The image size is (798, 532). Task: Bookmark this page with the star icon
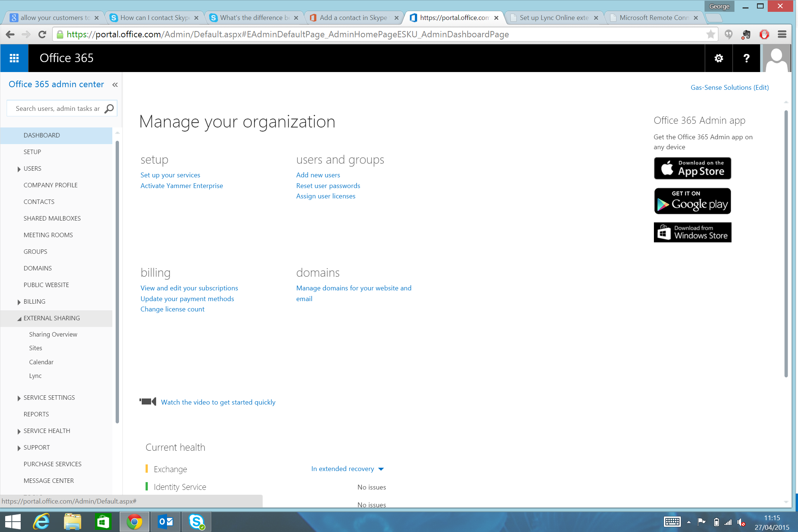[710, 34]
